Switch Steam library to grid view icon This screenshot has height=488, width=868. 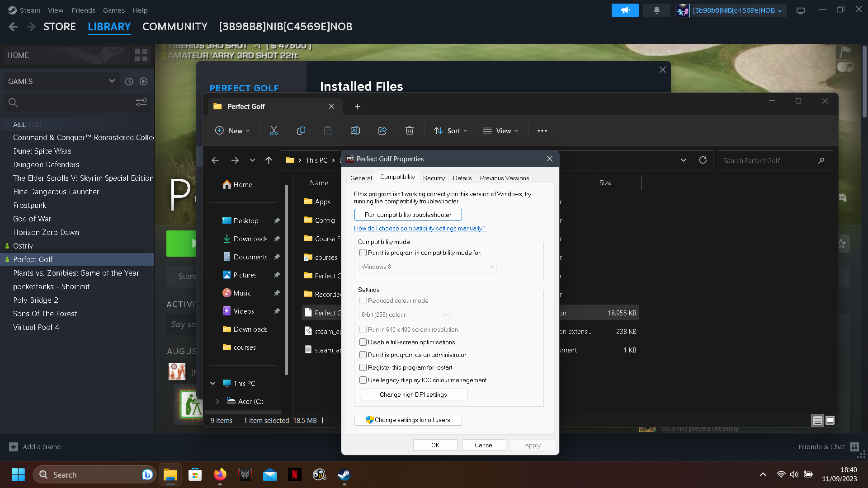coord(141,55)
